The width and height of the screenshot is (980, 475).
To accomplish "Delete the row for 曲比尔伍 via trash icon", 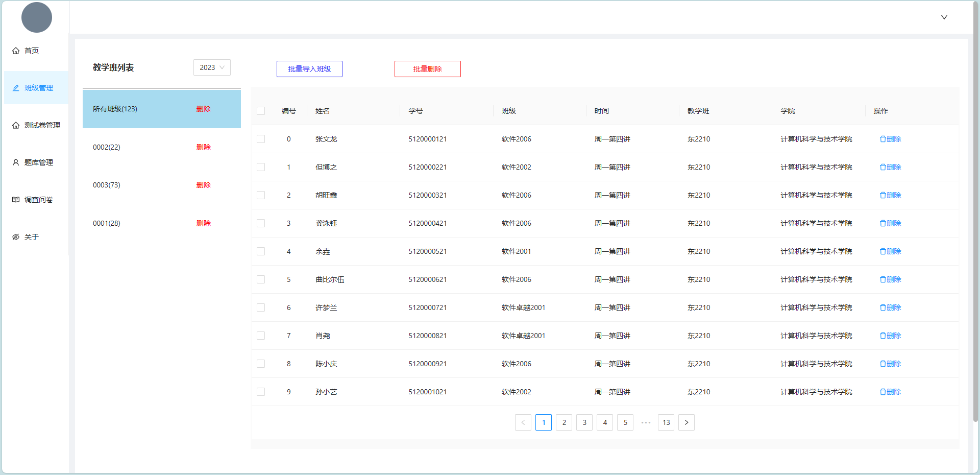I will tap(883, 279).
